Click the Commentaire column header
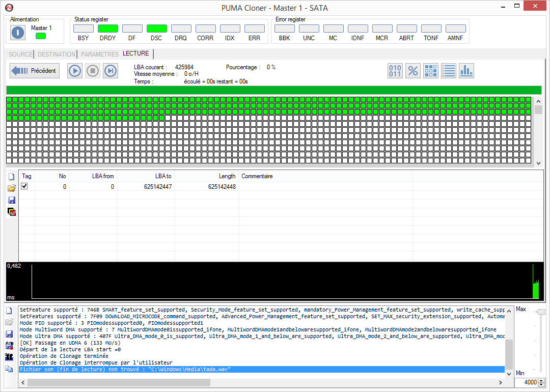 (325, 176)
